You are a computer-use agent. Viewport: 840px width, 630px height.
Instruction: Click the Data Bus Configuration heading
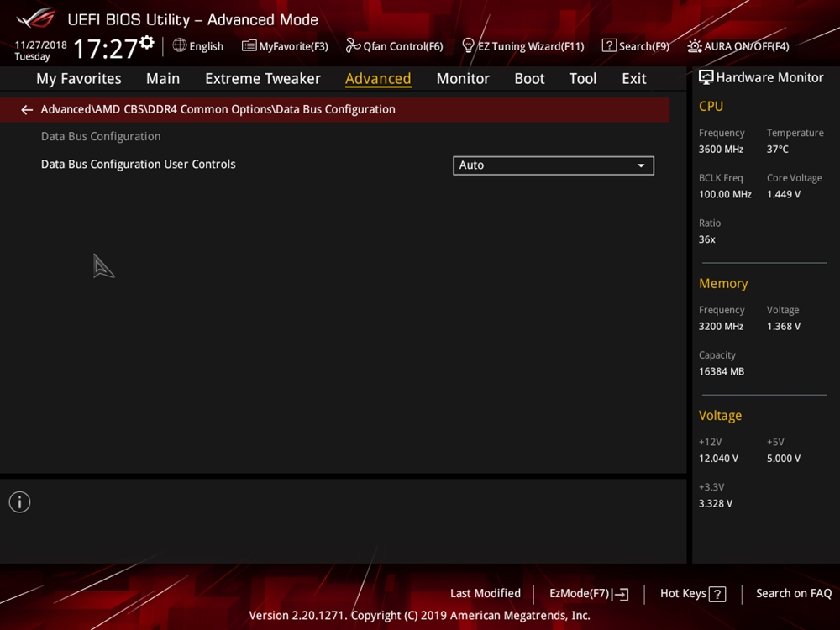[x=101, y=136]
